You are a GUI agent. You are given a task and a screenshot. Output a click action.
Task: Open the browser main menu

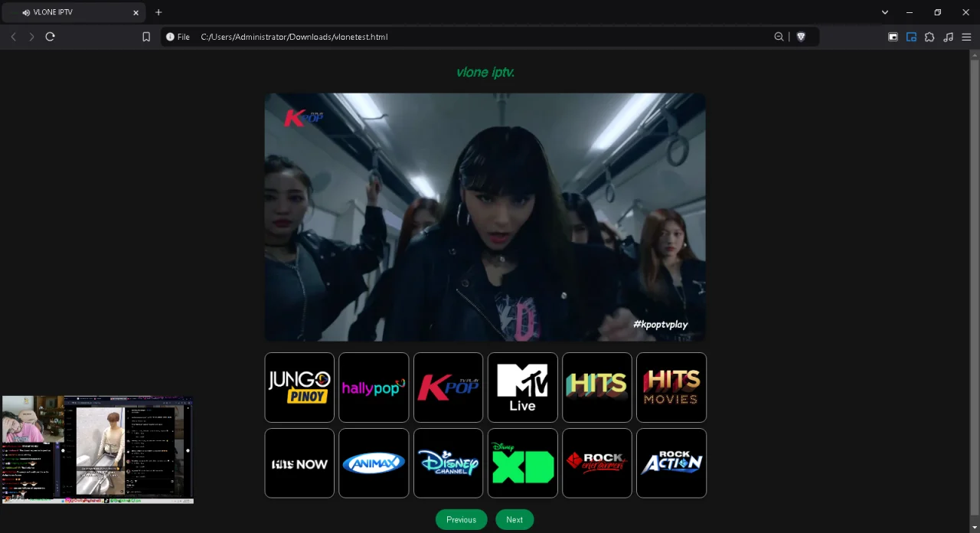coord(966,37)
